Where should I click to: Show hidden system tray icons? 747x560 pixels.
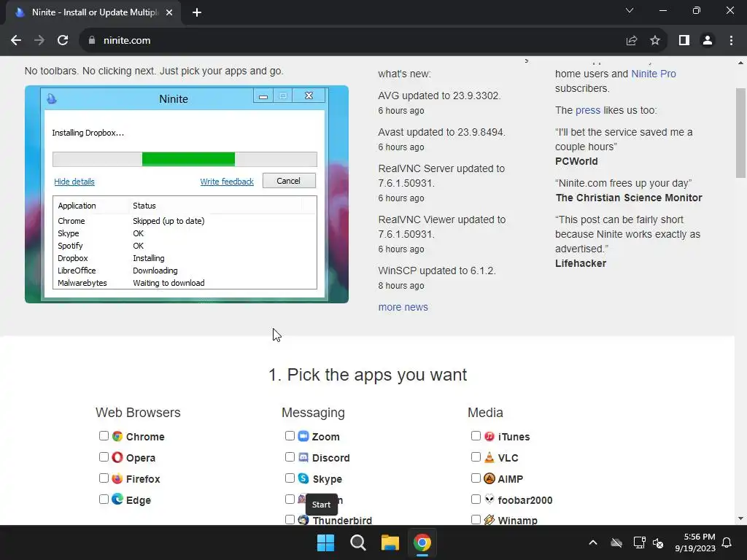pyautogui.click(x=592, y=542)
